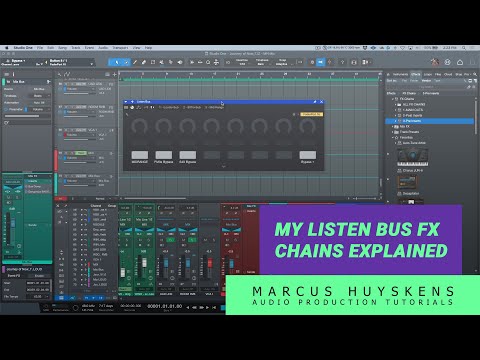The height and width of the screenshot is (360, 480).
Task: Click the macOS Spotlight search icon
Action: 464,48
